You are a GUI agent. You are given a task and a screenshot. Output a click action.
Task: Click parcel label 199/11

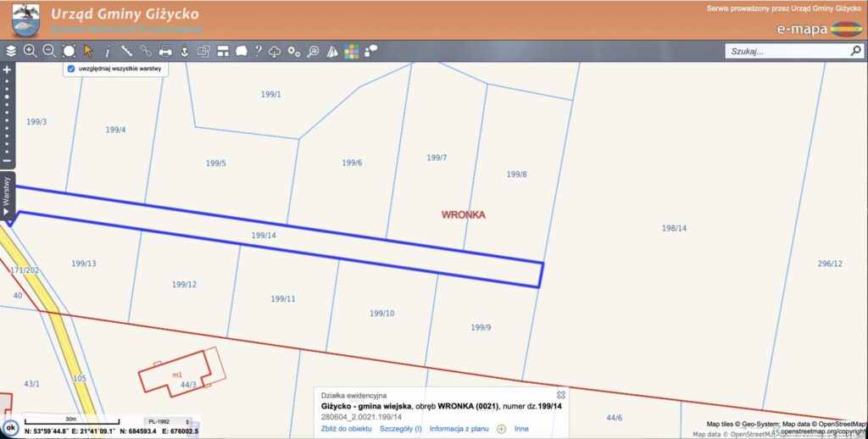coord(283,299)
